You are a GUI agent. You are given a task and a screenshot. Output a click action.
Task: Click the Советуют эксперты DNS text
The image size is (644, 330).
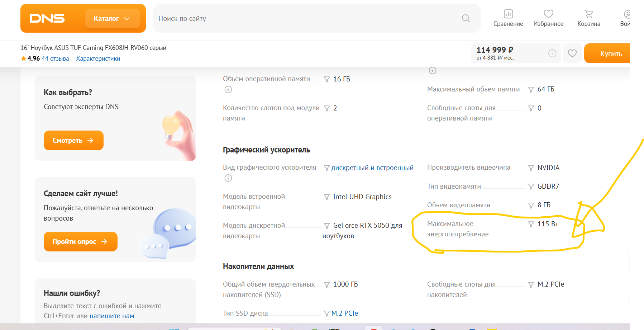81,107
